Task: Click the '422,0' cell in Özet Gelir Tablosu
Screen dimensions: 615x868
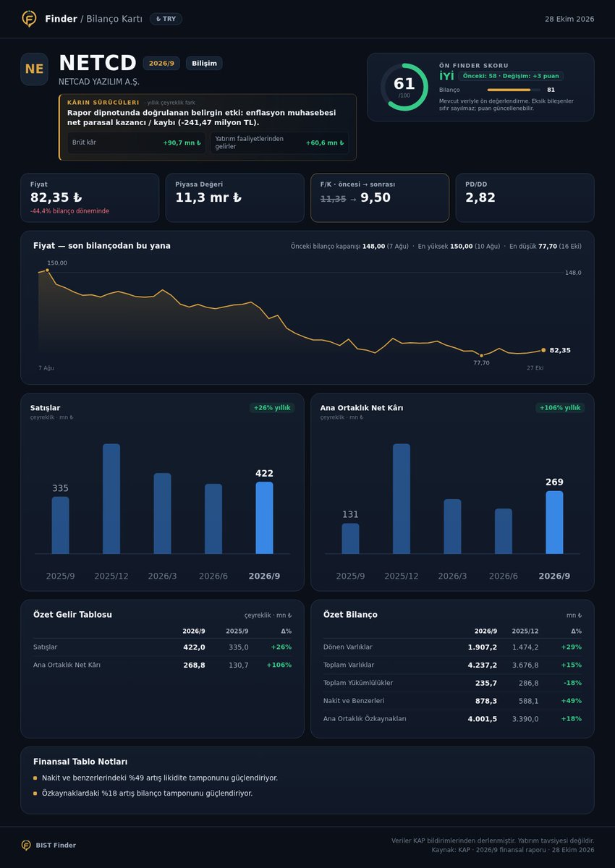Action: pyautogui.click(x=194, y=647)
